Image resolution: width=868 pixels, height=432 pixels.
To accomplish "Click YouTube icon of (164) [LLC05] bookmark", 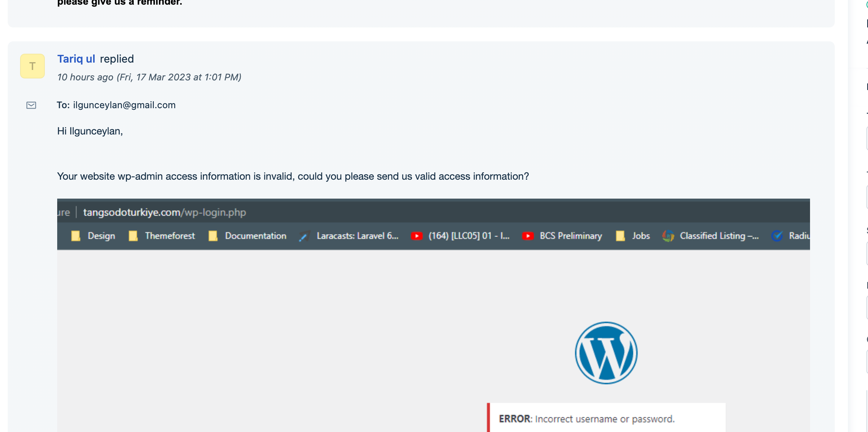I will pyautogui.click(x=417, y=236).
